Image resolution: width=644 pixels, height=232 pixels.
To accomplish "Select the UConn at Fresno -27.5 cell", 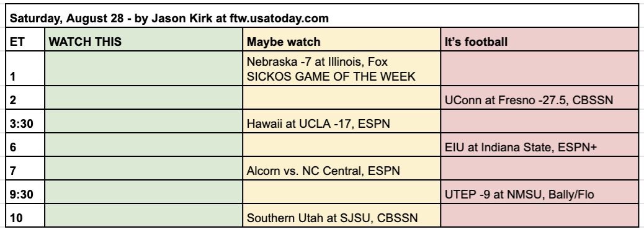I will tap(540, 98).
